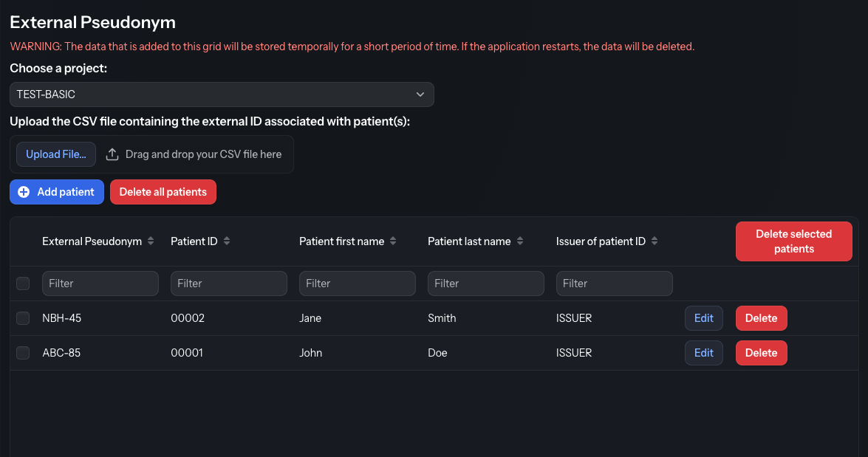This screenshot has width=868, height=457.
Task: Click the Patient last name filter field
Action: pos(485,284)
